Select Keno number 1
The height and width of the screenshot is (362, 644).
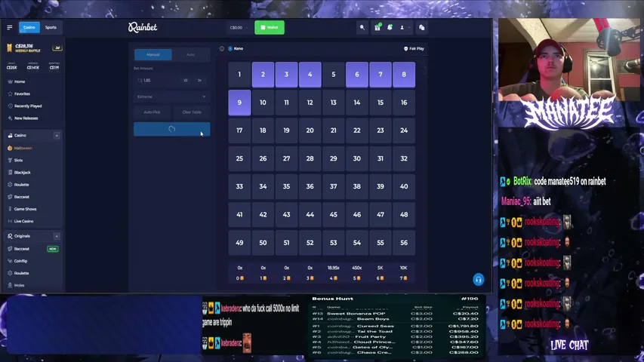coord(239,75)
